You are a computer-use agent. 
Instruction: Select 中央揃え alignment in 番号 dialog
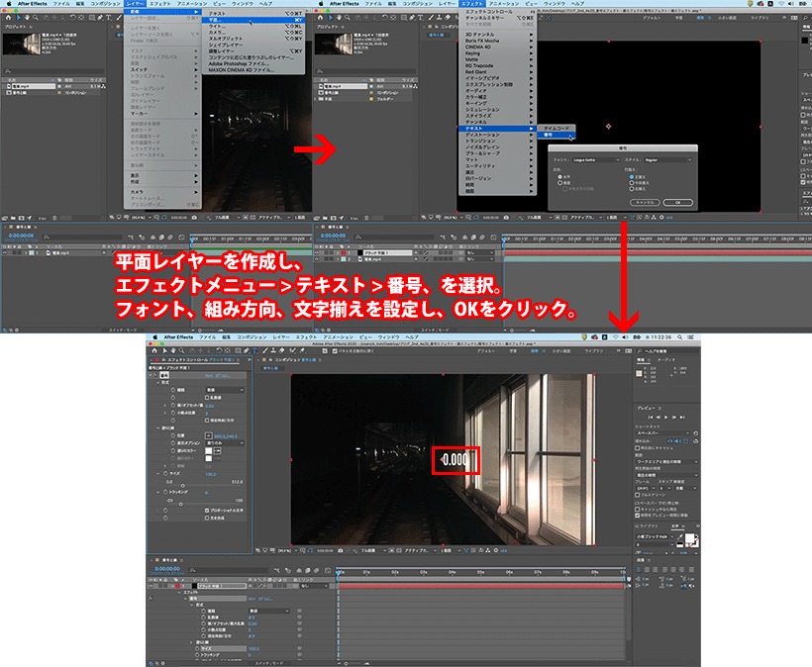click(631, 183)
